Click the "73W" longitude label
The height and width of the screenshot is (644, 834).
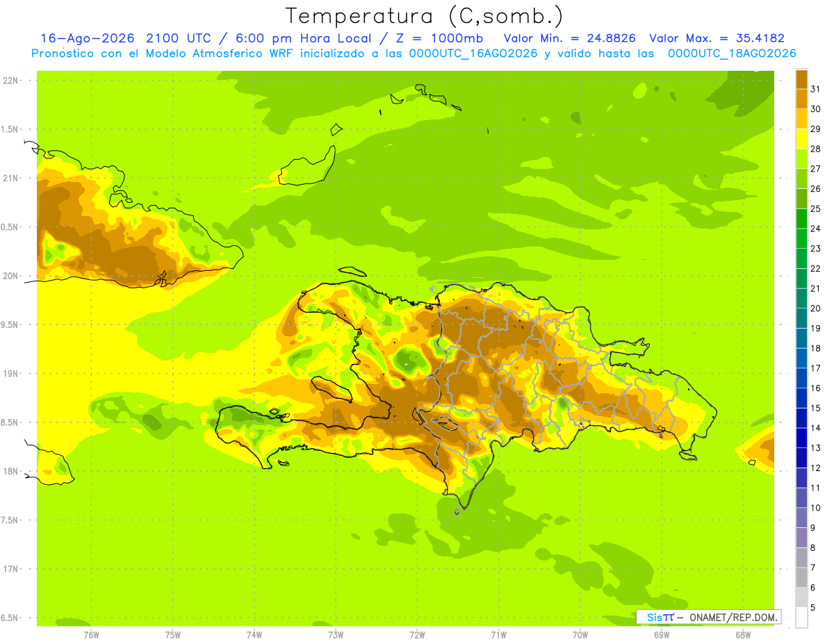(336, 635)
